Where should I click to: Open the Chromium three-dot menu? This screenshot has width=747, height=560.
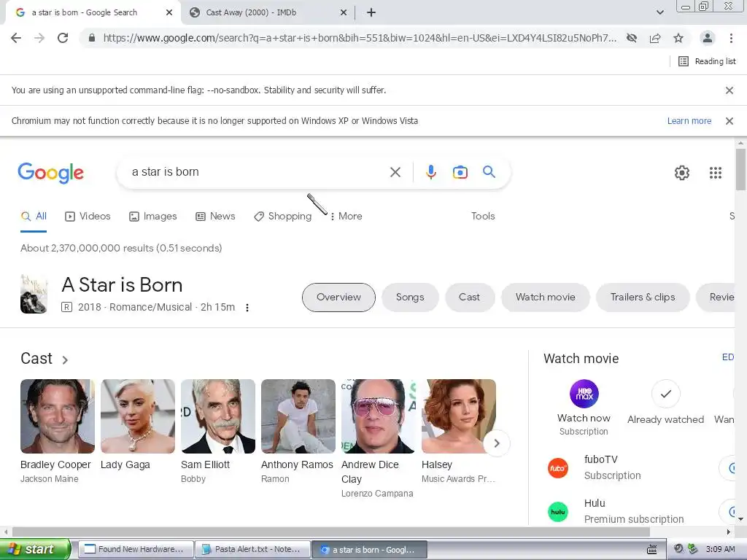731,38
